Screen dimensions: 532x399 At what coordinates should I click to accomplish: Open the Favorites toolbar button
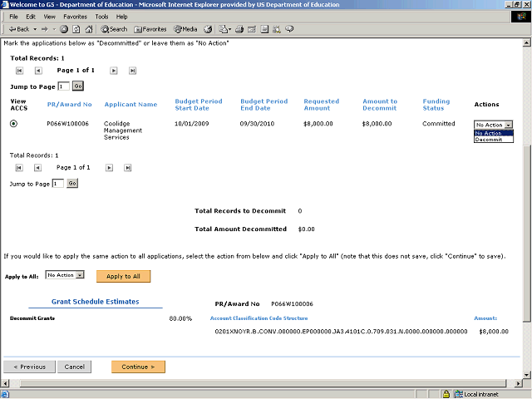click(x=150, y=29)
